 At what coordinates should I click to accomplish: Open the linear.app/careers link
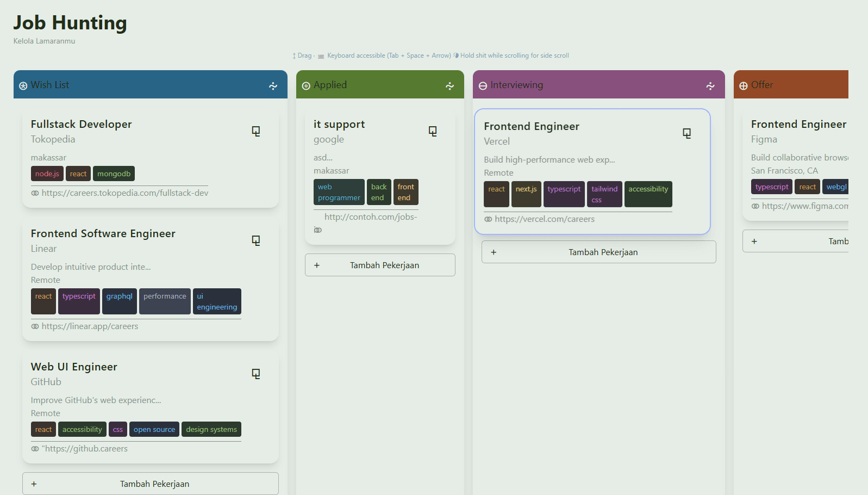click(90, 326)
